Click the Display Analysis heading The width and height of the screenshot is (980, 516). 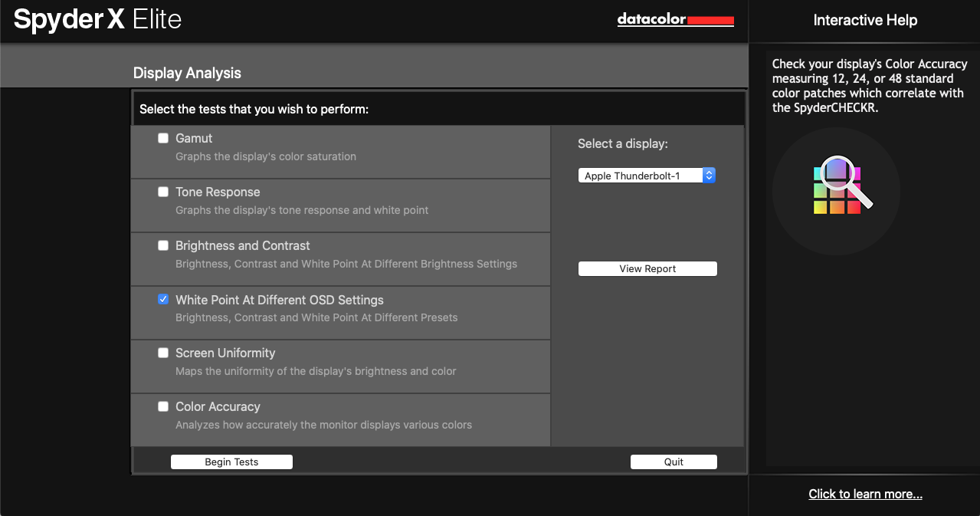187,73
